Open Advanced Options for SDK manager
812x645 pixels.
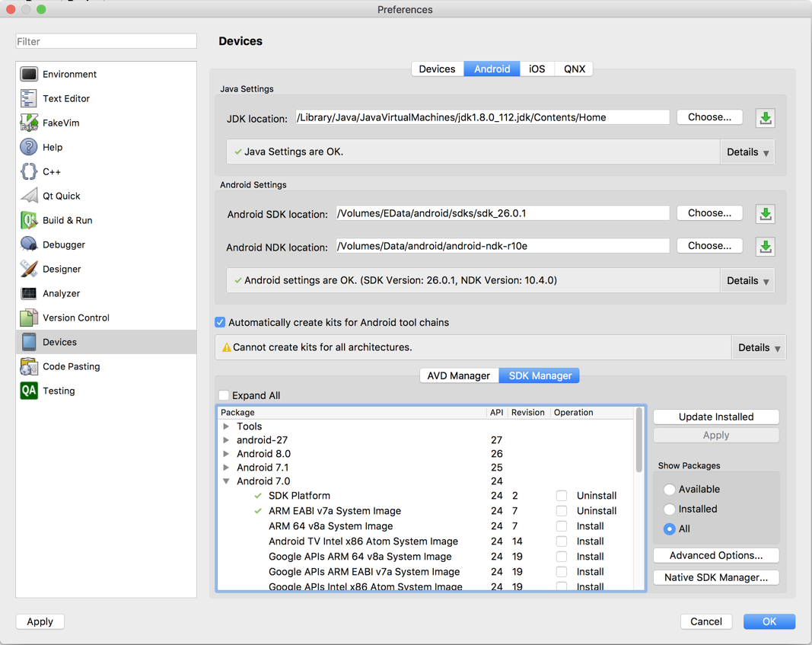pos(715,555)
